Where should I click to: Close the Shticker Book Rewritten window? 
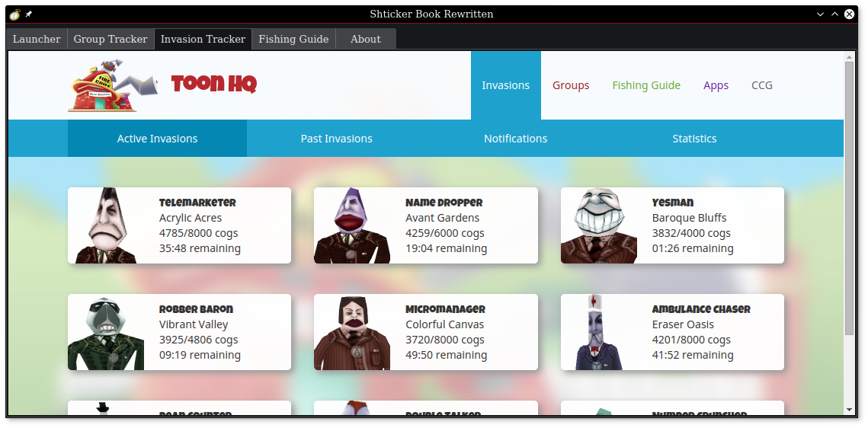(x=849, y=14)
